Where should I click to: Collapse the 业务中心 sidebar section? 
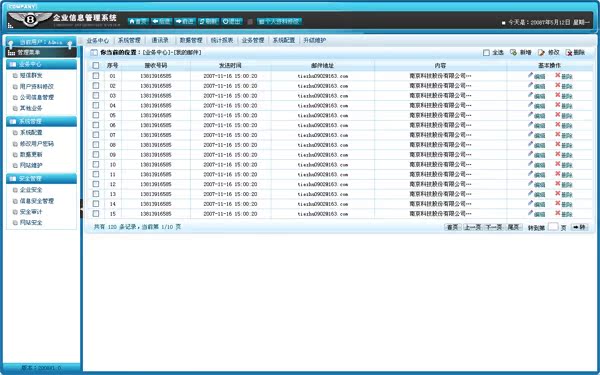pos(41,64)
